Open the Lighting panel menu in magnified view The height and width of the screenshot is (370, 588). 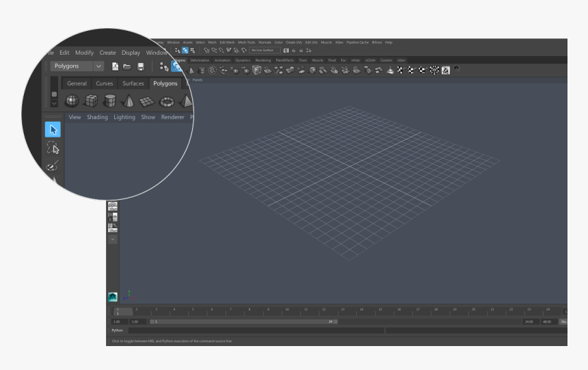(x=124, y=117)
